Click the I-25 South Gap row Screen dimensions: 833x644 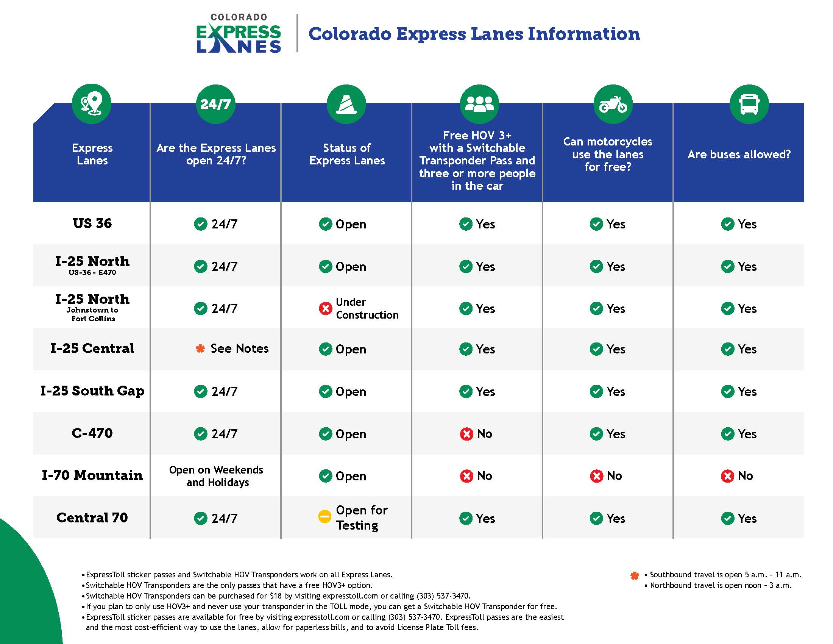coord(416,388)
